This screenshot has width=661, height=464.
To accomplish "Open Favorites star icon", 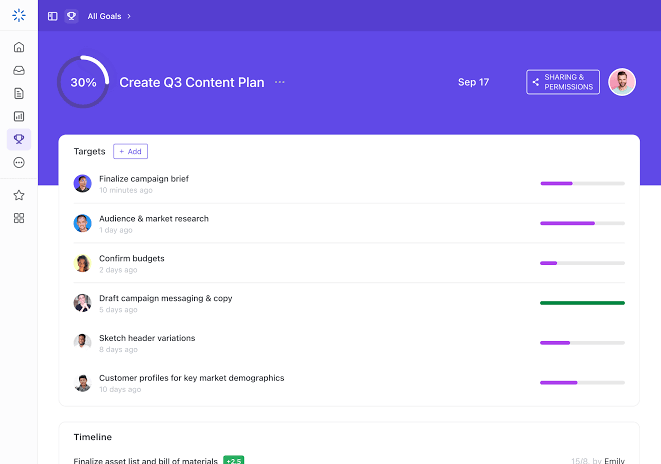I will [x=19, y=195].
